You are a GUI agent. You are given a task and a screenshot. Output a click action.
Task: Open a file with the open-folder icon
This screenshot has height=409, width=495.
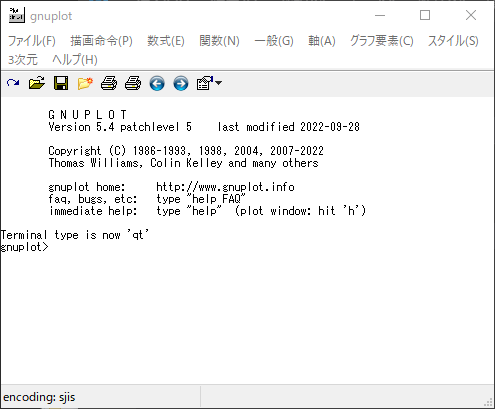point(37,83)
